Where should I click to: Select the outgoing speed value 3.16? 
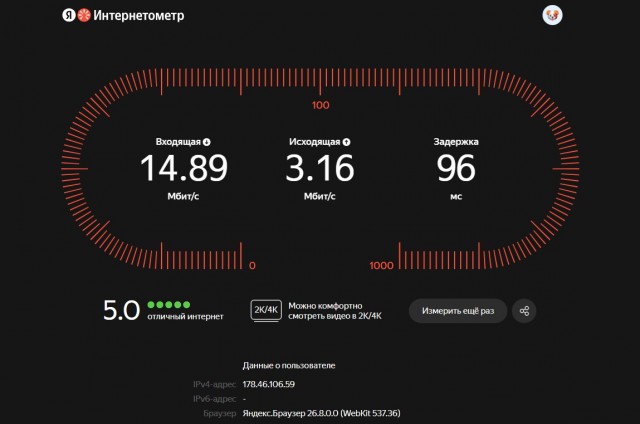(320, 168)
